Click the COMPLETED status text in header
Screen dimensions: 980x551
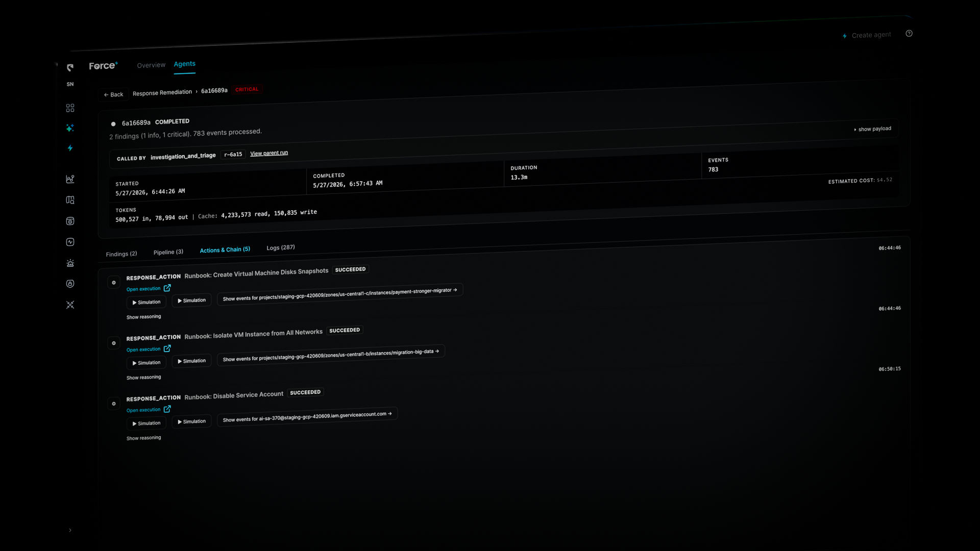point(172,122)
